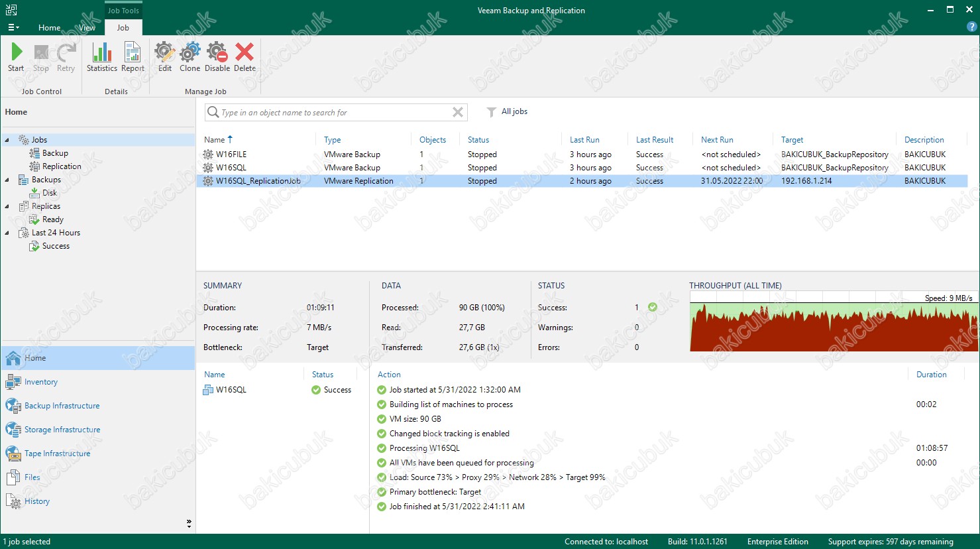980x549 pixels.
Task: Select Home in navigation pane
Action: click(98, 358)
